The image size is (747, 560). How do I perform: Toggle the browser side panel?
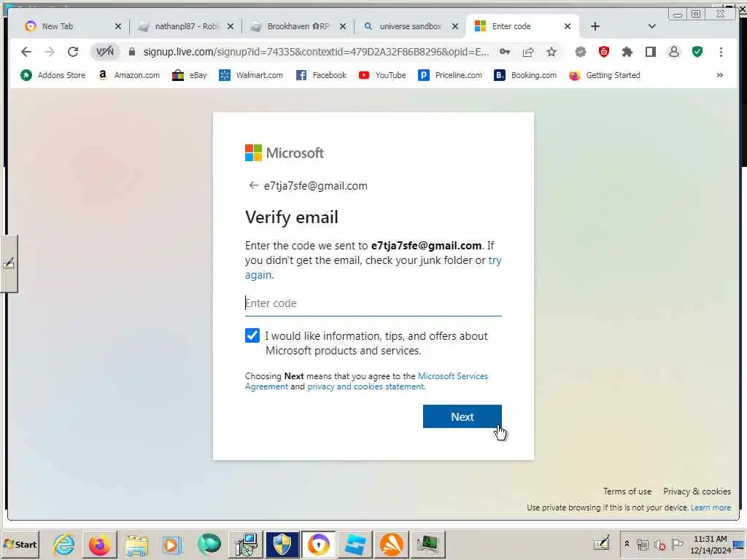tap(650, 52)
